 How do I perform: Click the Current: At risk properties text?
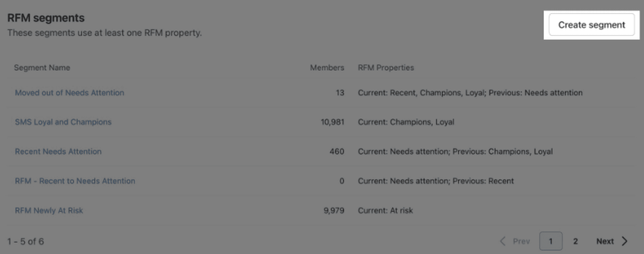pyautogui.click(x=385, y=210)
